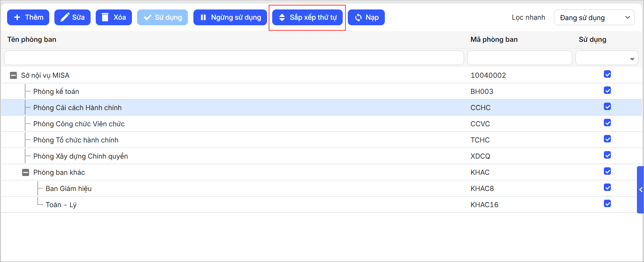Uncheck Sử dụng for Phòng kế toán
The image size is (644, 262).
[607, 90]
